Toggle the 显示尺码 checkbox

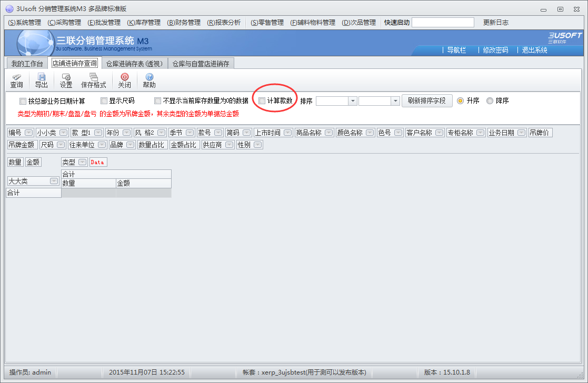[x=104, y=101]
